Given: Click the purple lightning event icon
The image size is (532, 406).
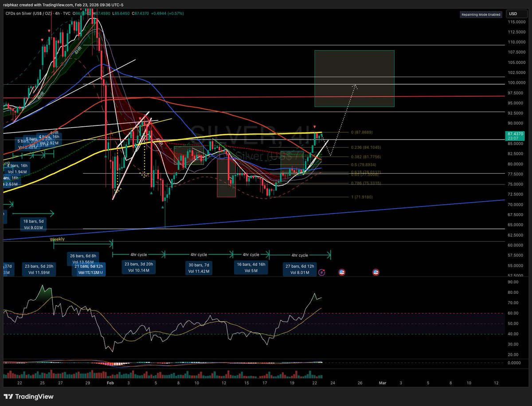Looking at the screenshot, I should point(322,272).
